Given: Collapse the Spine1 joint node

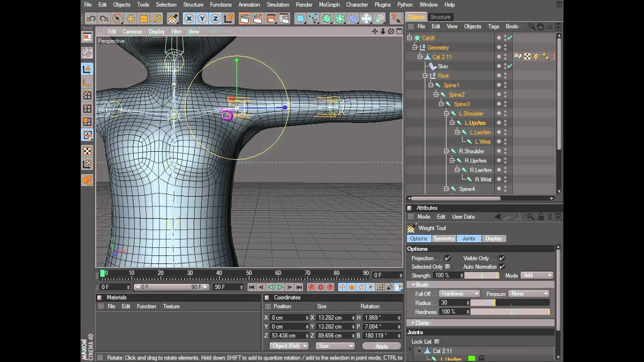Looking at the screenshot, I should point(431,85).
